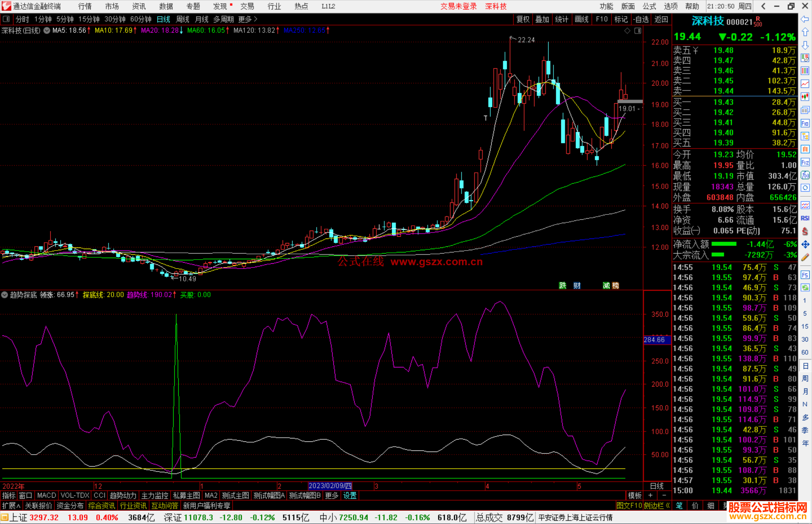The image size is (812, 524).
Task: Switch to the MACD indicator tab
Action: (x=46, y=495)
